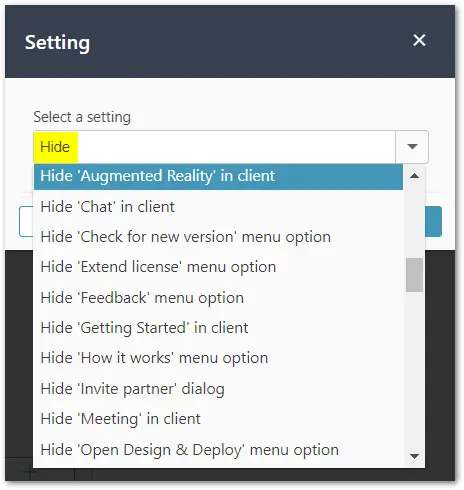Select Hide 'Open Design & Deploy' menu option
This screenshot has width=464, height=490.
click(x=218, y=450)
